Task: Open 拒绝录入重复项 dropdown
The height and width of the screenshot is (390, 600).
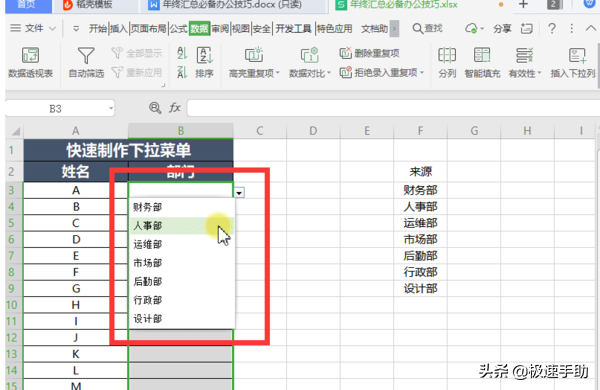Action: click(x=382, y=72)
